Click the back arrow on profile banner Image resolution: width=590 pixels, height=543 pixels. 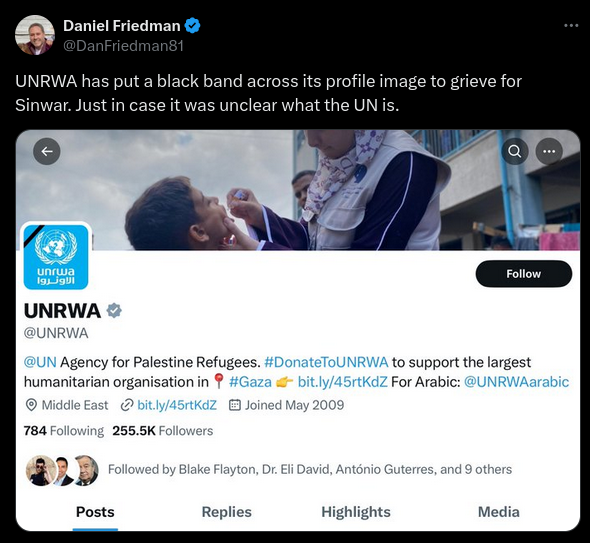[47, 151]
